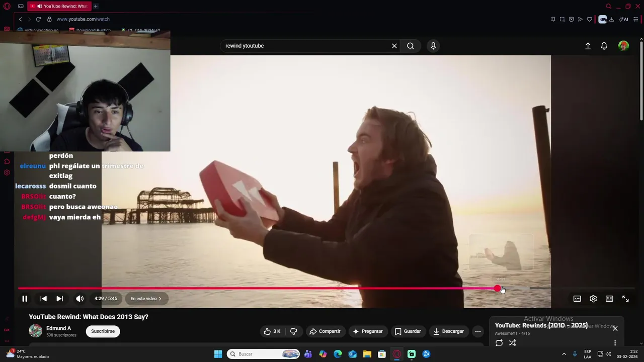Image resolution: width=644 pixels, height=362 pixels.
Task: Open Edmund A channel avatar
Action: click(35, 331)
